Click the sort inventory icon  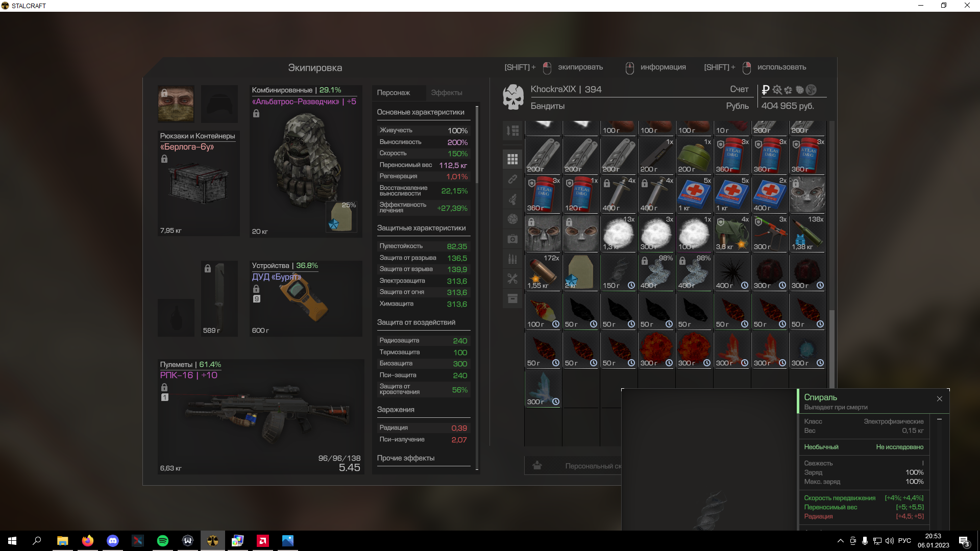pos(512,131)
